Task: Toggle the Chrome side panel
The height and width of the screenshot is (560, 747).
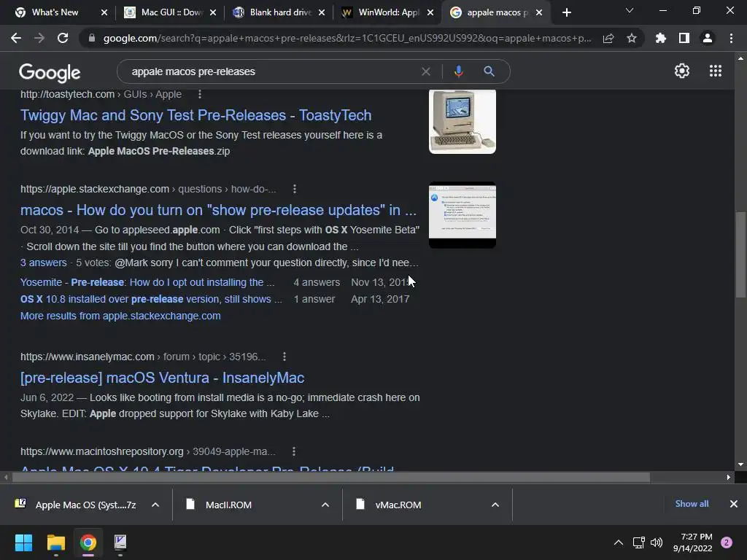Action: pos(684,38)
